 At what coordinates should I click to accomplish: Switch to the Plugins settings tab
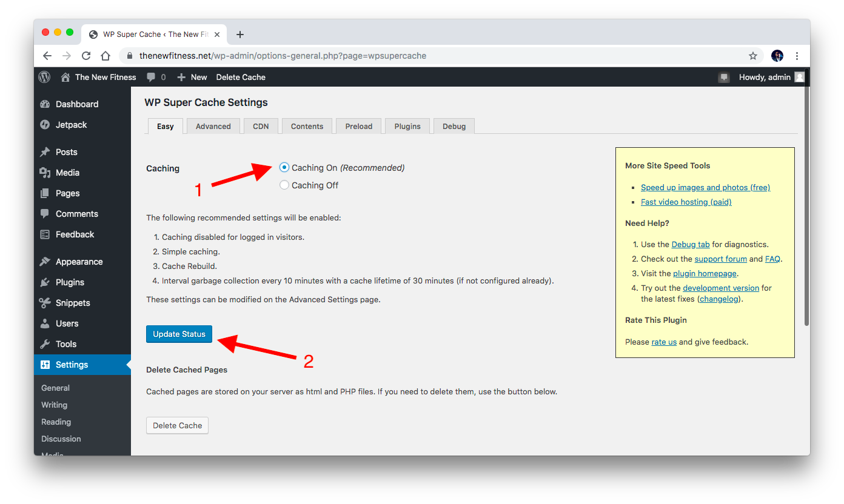(x=407, y=126)
